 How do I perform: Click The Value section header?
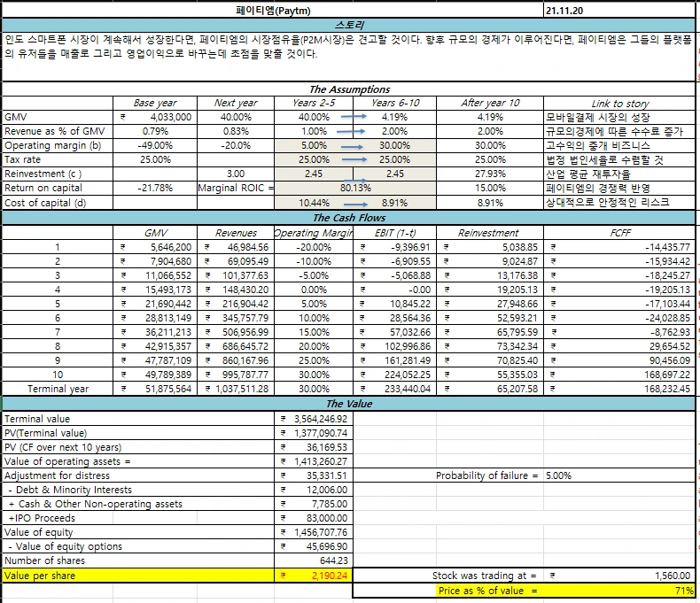pyautogui.click(x=348, y=404)
